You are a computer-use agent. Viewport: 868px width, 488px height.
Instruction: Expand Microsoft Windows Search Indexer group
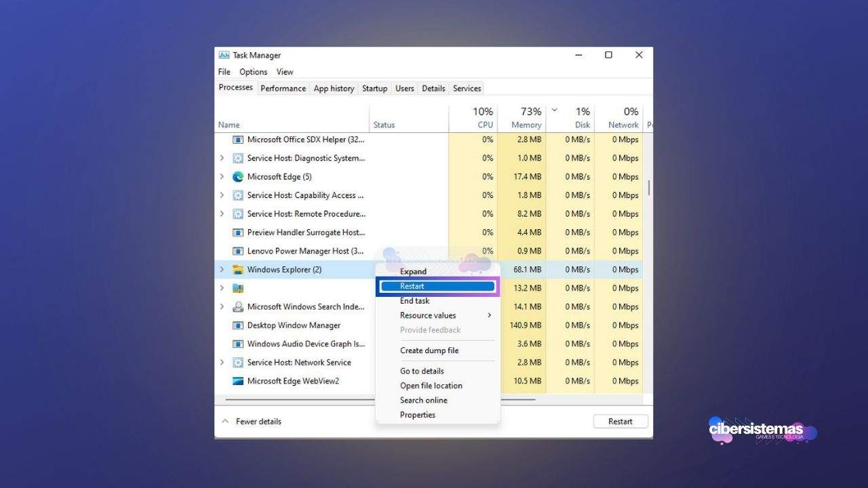(x=222, y=306)
